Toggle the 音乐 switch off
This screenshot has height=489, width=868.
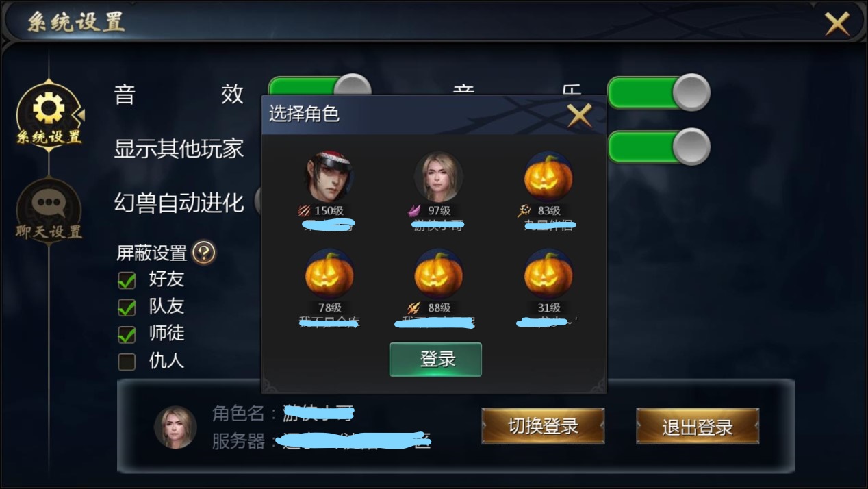[x=659, y=92]
